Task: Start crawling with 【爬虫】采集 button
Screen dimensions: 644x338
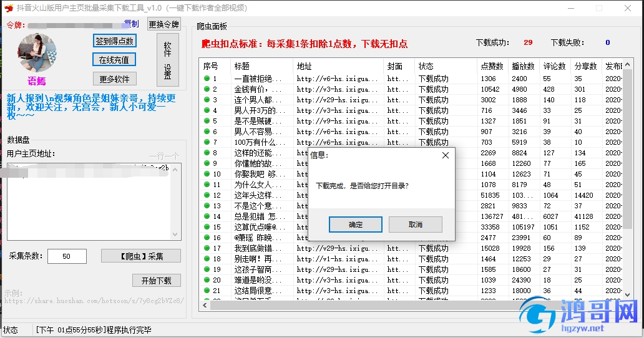Action: [141, 256]
